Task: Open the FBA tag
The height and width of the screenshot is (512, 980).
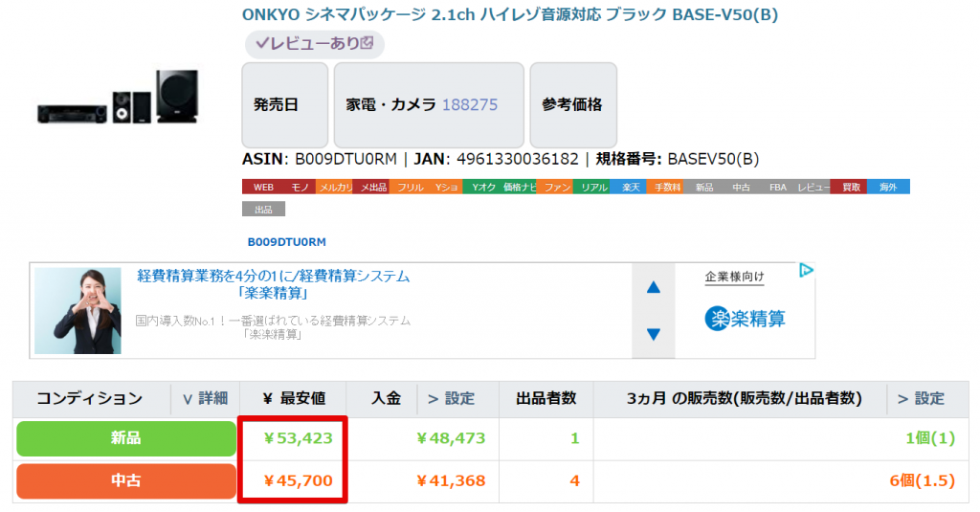Action: point(775,187)
